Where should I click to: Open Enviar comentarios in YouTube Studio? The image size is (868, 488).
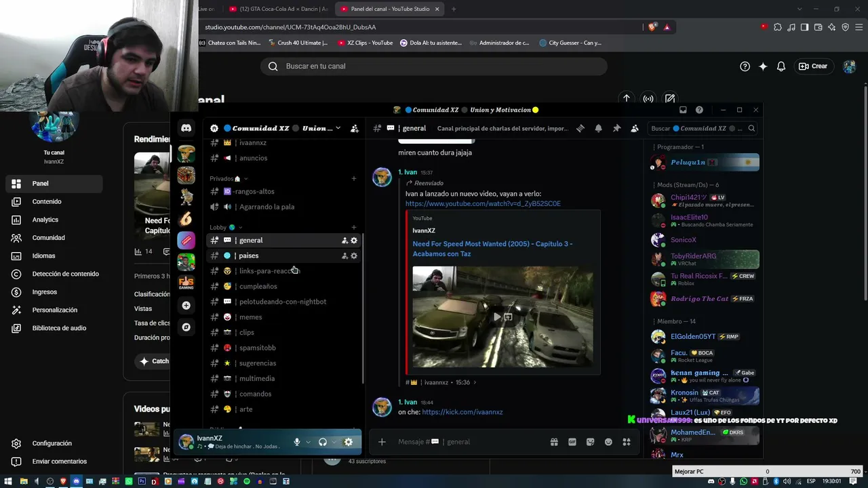54,462
